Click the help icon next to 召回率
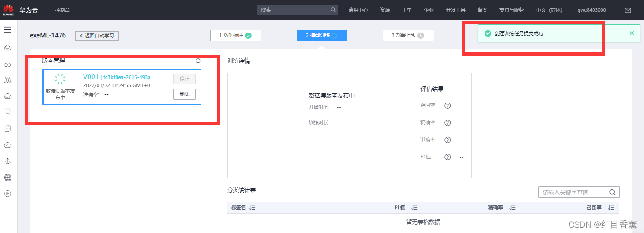 (448, 106)
